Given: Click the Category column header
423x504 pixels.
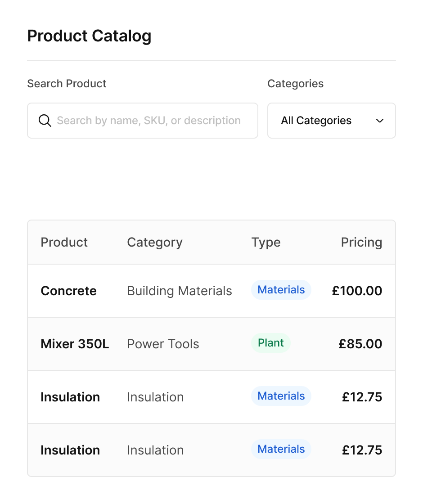Looking at the screenshot, I should tap(154, 242).
